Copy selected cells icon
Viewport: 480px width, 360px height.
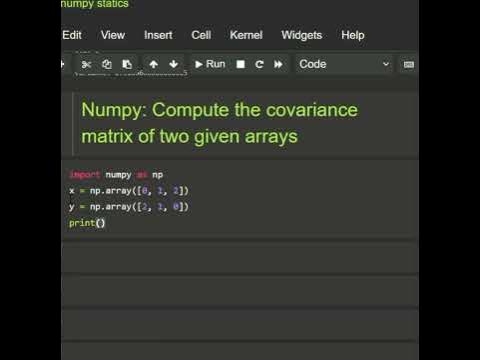(107, 64)
